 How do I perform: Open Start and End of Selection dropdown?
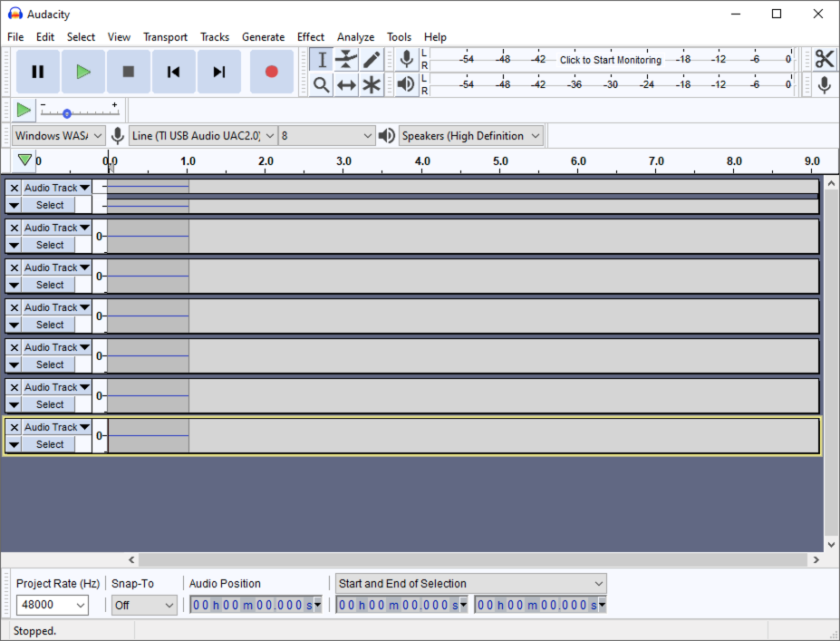click(x=471, y=583)
